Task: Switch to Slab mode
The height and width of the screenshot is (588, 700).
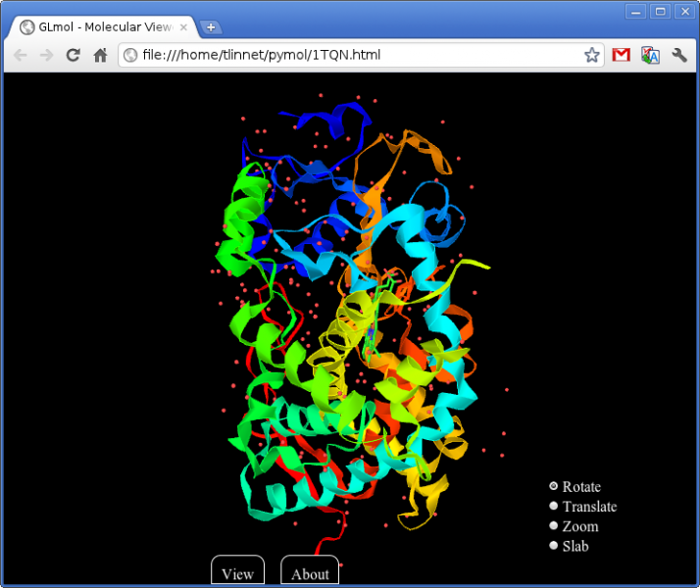Action: pyautogui.click(x=554, y=546)
